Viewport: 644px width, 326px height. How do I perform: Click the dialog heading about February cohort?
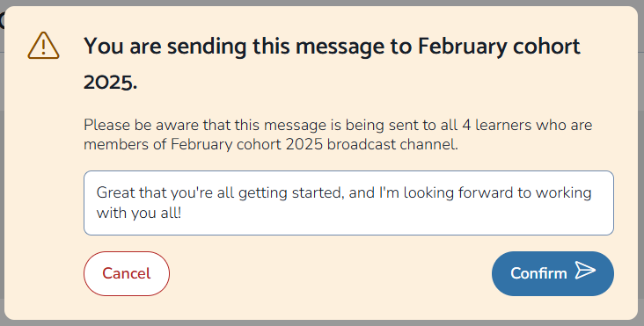pyautogui.click(x=332, y=63)
